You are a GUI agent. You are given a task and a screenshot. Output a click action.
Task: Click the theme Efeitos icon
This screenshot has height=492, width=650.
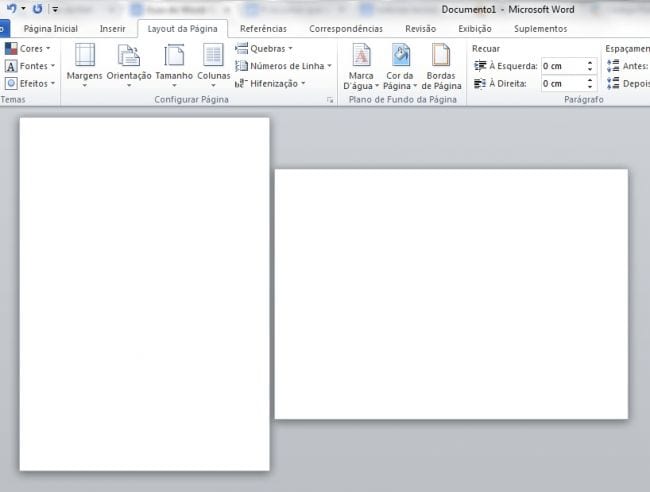pos(11,83)
